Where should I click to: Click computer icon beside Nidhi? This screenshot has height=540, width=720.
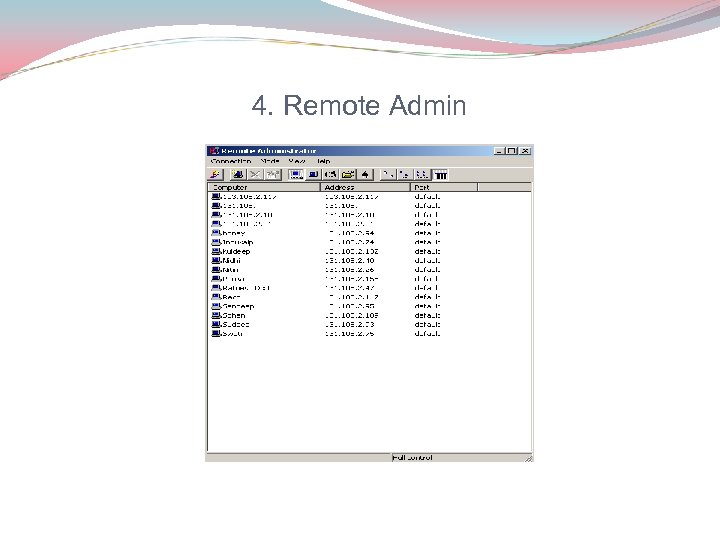click(216, 260)
